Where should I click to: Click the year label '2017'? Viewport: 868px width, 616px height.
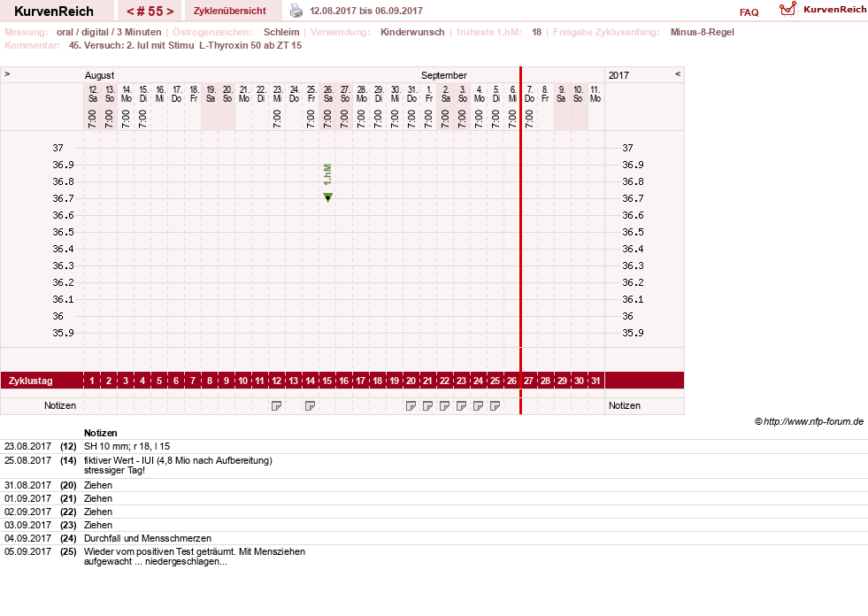618,75
